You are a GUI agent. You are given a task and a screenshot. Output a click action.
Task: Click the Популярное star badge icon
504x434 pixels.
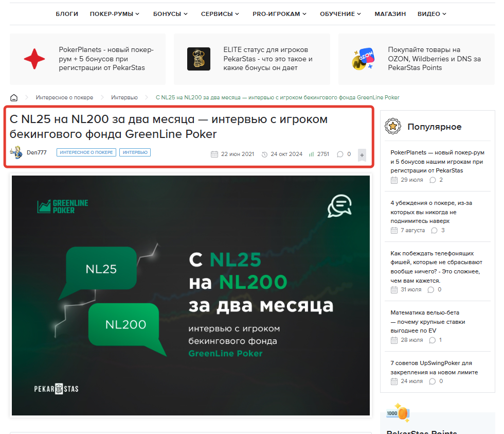coord(393,127)
